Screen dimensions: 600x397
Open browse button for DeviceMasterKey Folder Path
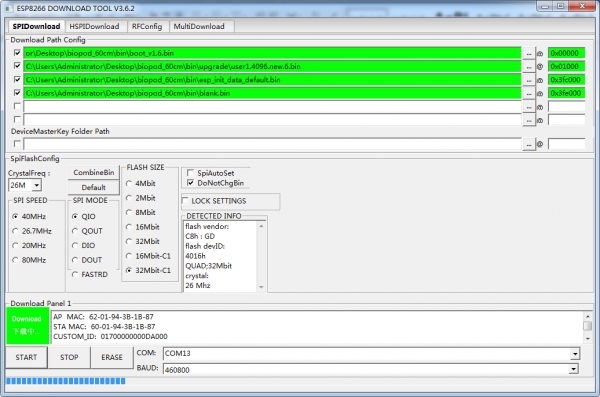pos(528,144)
